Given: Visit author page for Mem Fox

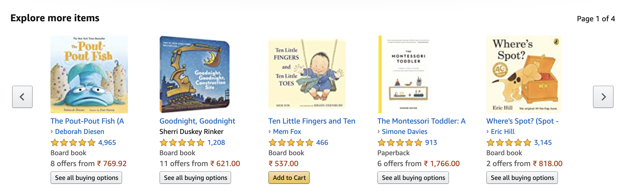Looking at the screenshot, I should 287,132.
